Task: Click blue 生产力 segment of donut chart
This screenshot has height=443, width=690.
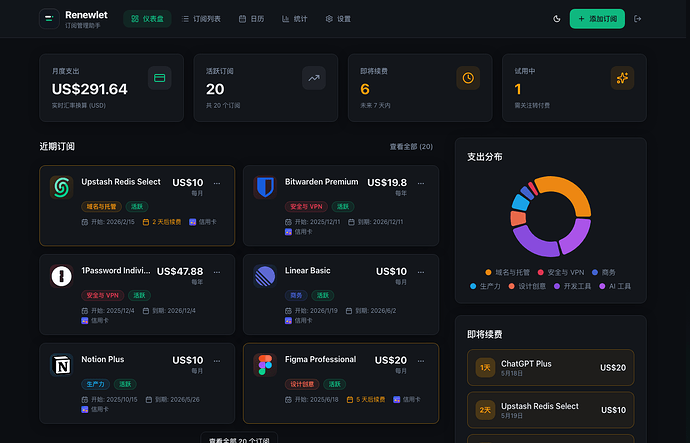Action: tap(521, 203)
